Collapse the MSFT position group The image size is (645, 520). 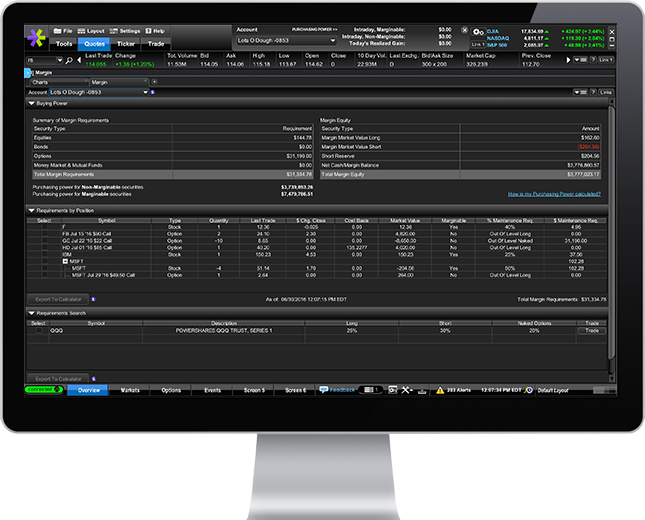[x=65, y=261]
